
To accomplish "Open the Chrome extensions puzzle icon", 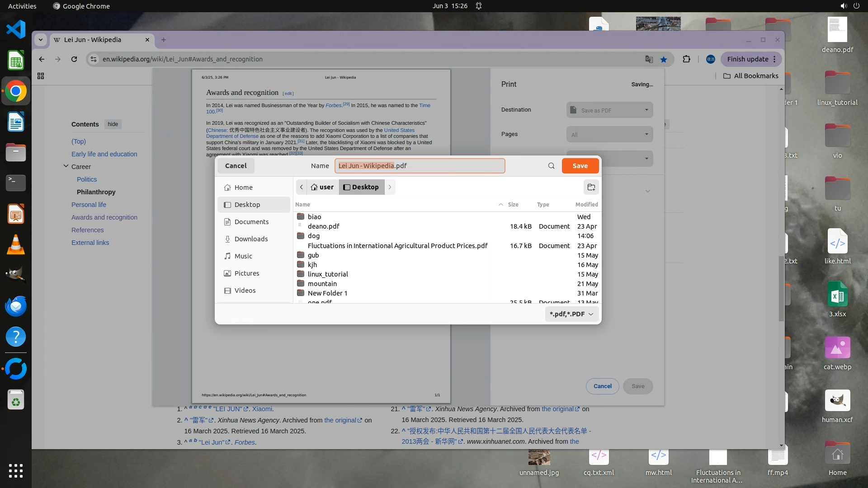I will coord(686,59).
